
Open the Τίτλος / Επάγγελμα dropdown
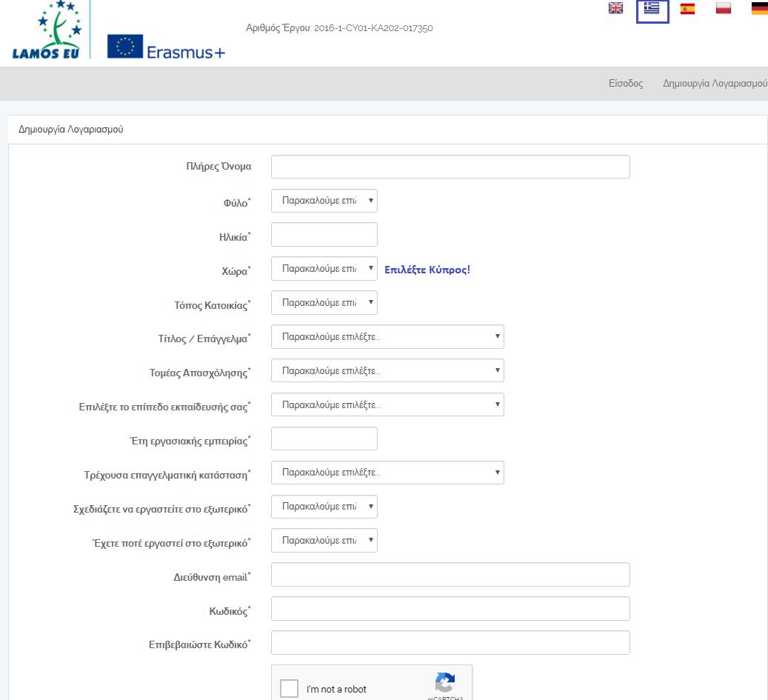387,337
